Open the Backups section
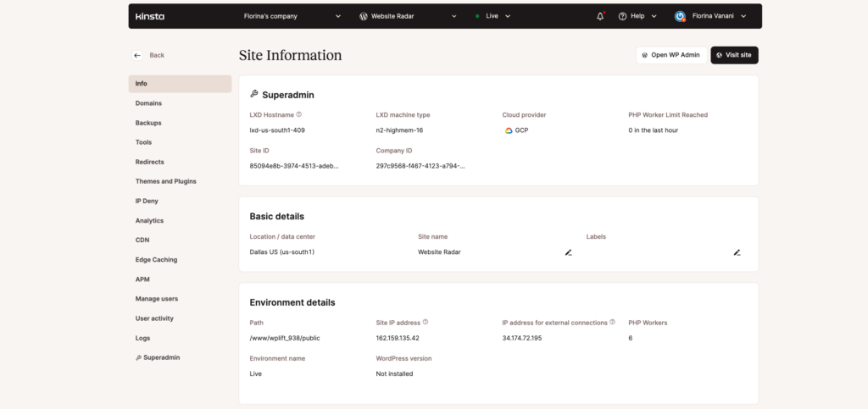Image resolution: width=868 pixels, height=409 pixels. coord(148,123)
